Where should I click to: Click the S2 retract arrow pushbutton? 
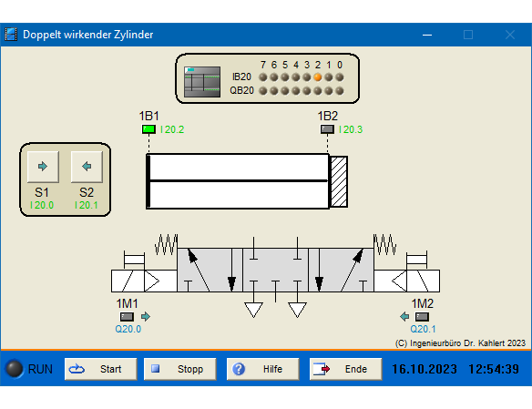(87, 167)
